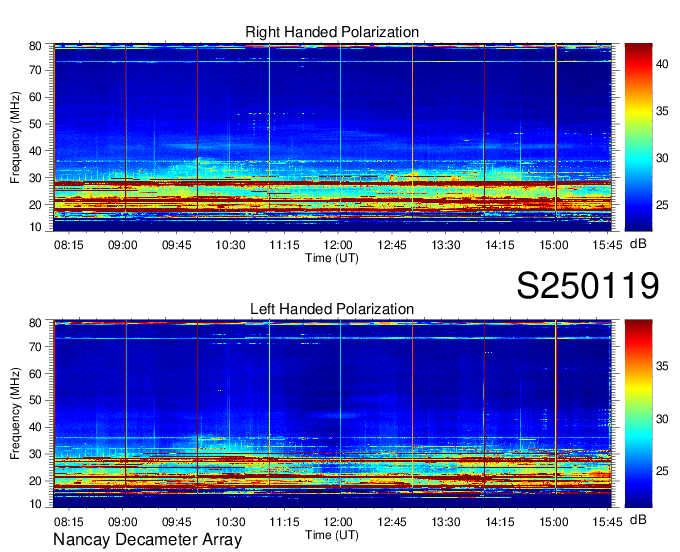Click the S250119 observation label
Image resolution: width=680 pixels, height=552 pixels.
click(x=588, y=285)
